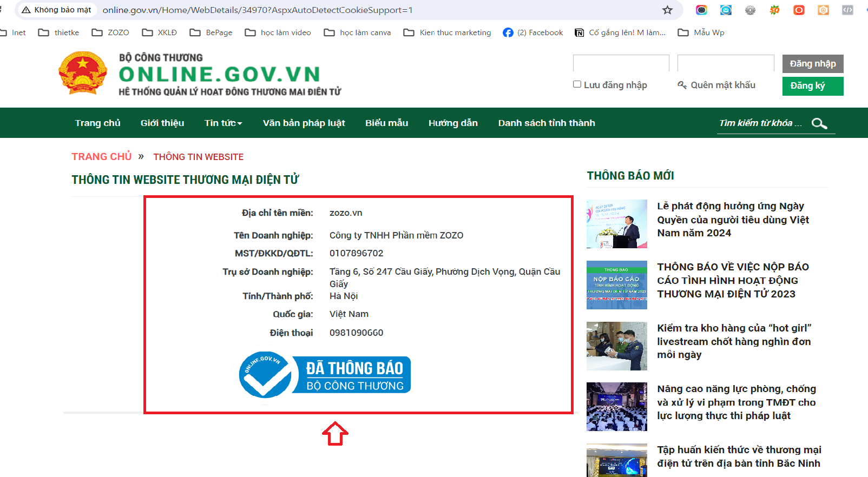Open the orange square extension icon
Viewport: 868px width, 477px height.
click(x=823, y=10)
